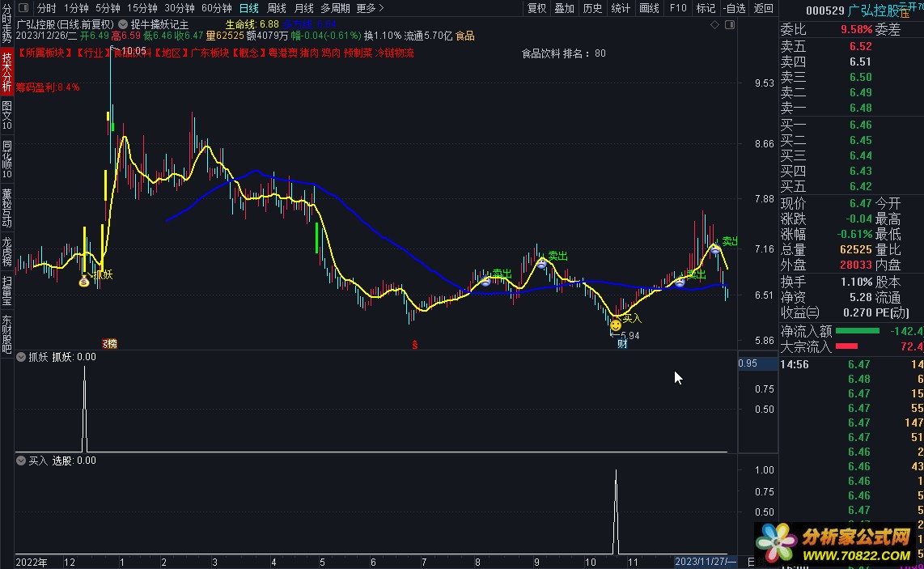This screenshot has height=569, width=924.
Task: Click the September 卖出 sell signal icon
Action: tap(541, 262)
